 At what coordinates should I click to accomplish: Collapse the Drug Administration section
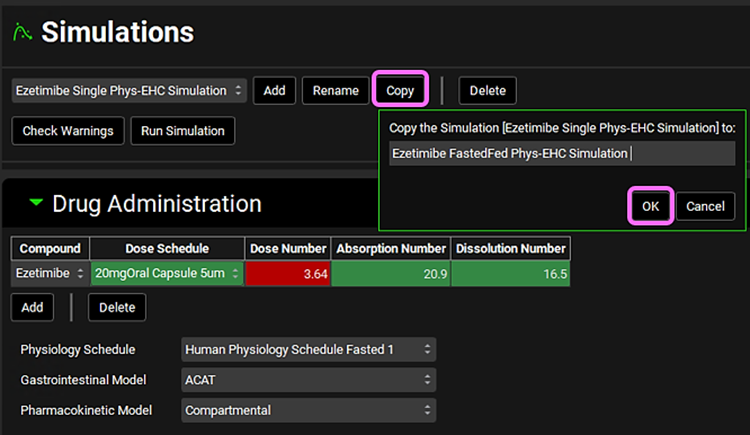pos(37,203)
